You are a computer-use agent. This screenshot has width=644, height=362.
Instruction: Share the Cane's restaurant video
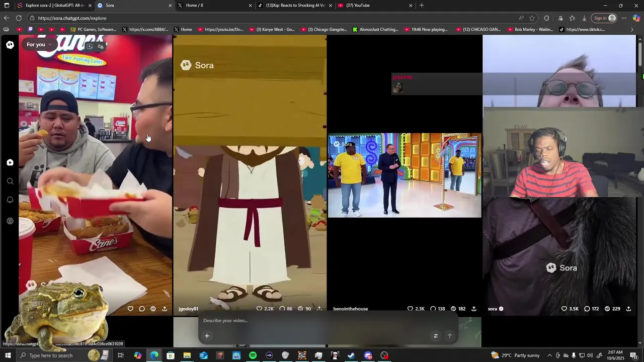[165, 309]
